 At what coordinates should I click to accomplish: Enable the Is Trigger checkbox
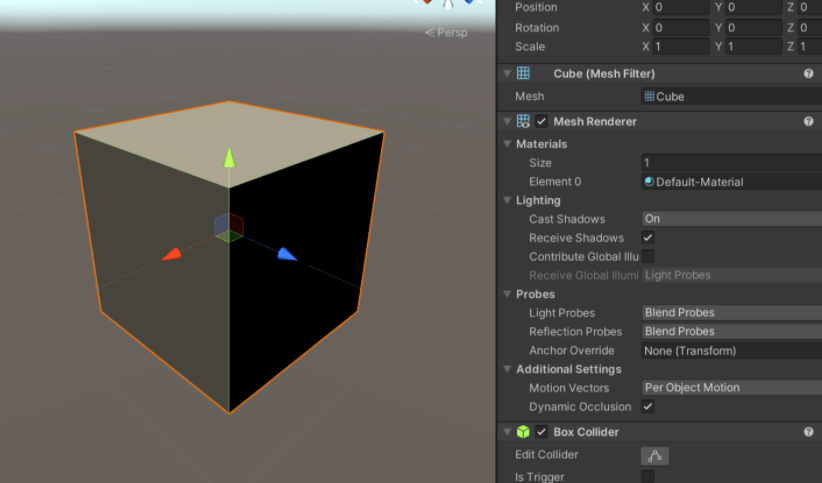click(x=648, y=477)
